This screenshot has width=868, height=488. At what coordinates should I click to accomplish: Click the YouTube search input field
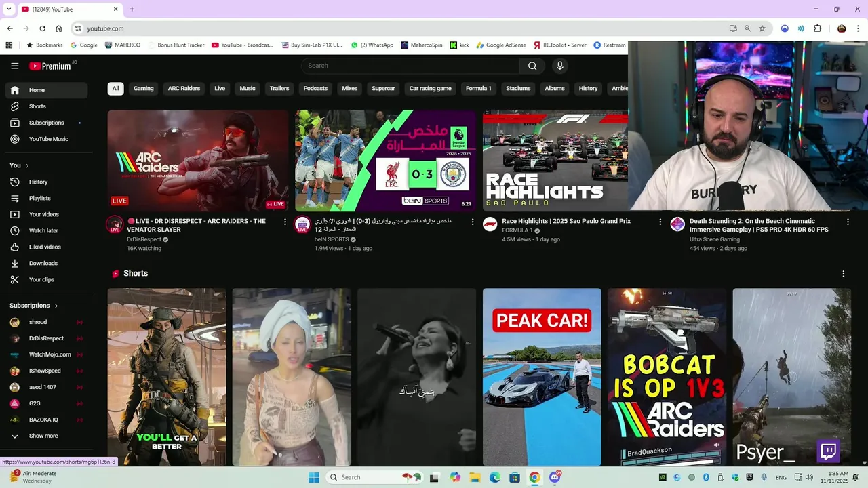tap(410, 66)
